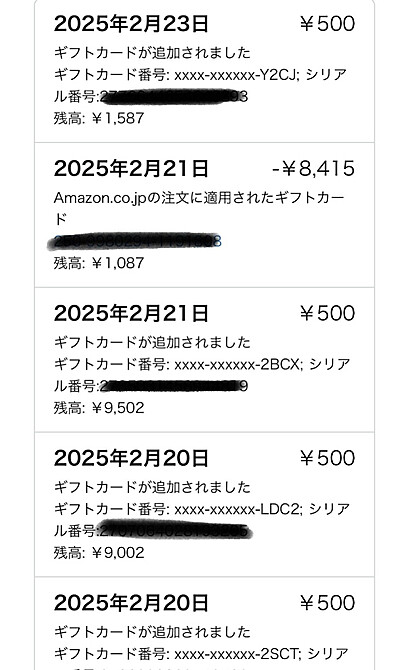
Task: Click the -¥8,415 deduction amount
Action: [x=314, y=168]
